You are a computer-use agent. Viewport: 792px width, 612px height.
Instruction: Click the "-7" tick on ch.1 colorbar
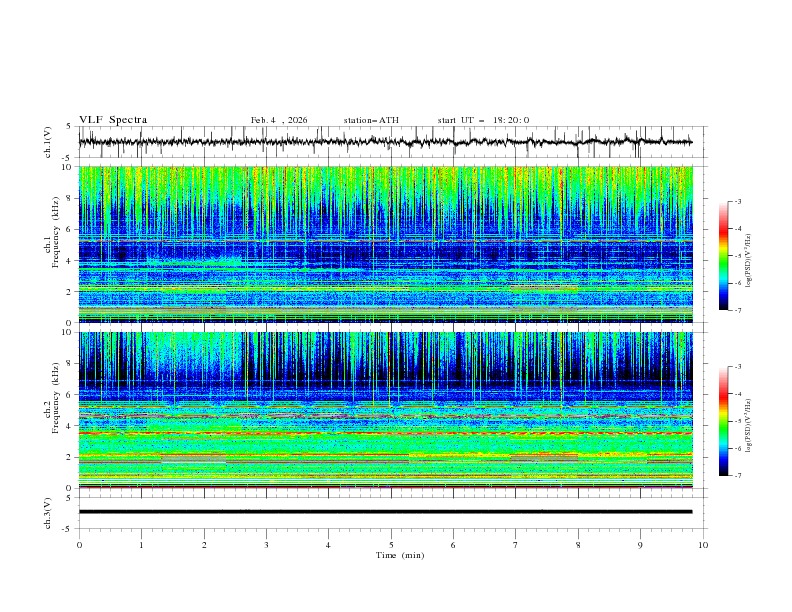[737, 310]
